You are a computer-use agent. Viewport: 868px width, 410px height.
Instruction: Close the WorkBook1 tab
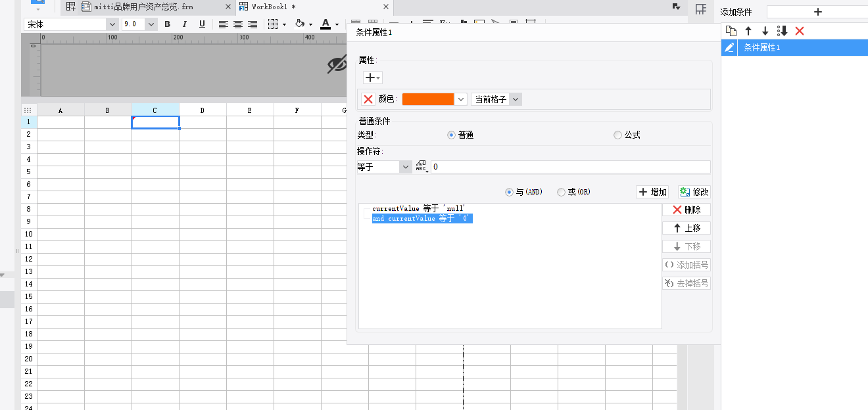pos(385,7)
